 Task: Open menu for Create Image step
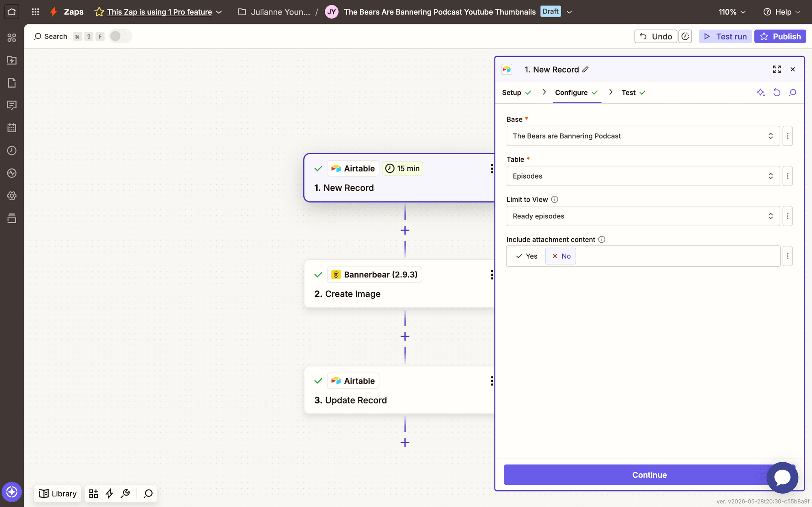tap(492, 275)
